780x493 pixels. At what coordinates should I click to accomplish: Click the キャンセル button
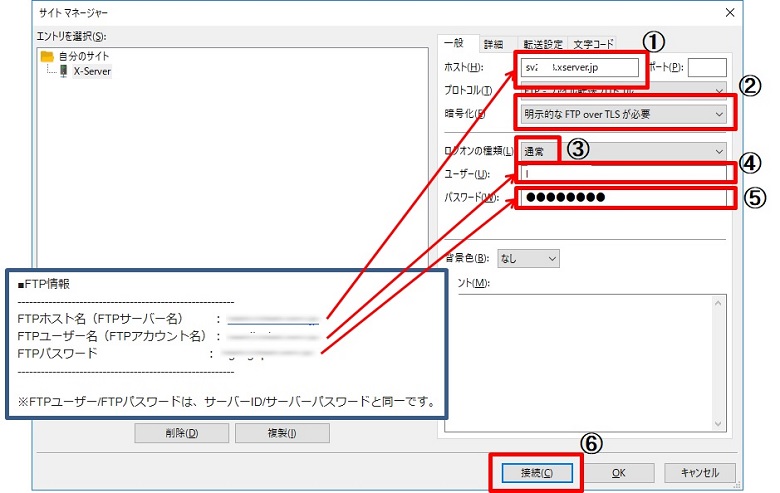click(700, 473)
